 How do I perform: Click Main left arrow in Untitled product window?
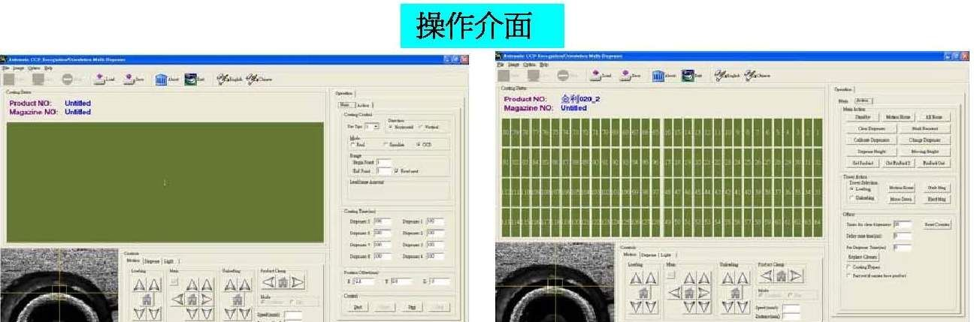tap(179, 298)
